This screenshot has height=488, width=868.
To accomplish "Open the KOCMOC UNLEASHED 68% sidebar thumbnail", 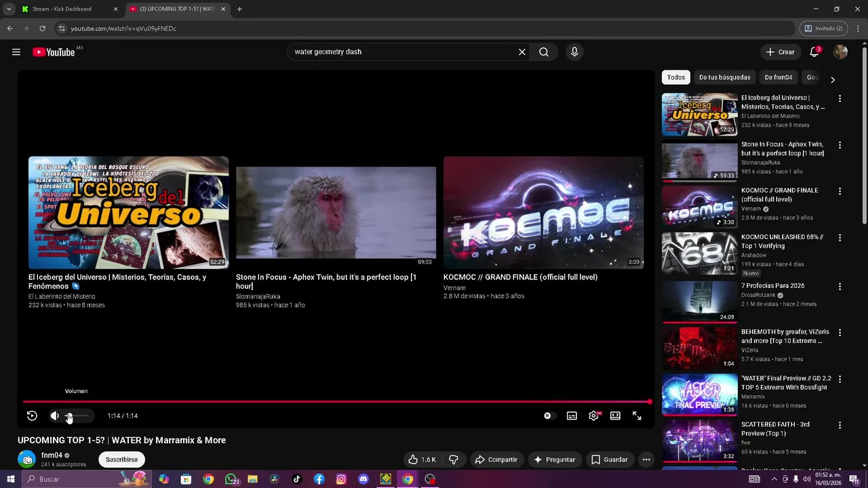I will [699, 253].
